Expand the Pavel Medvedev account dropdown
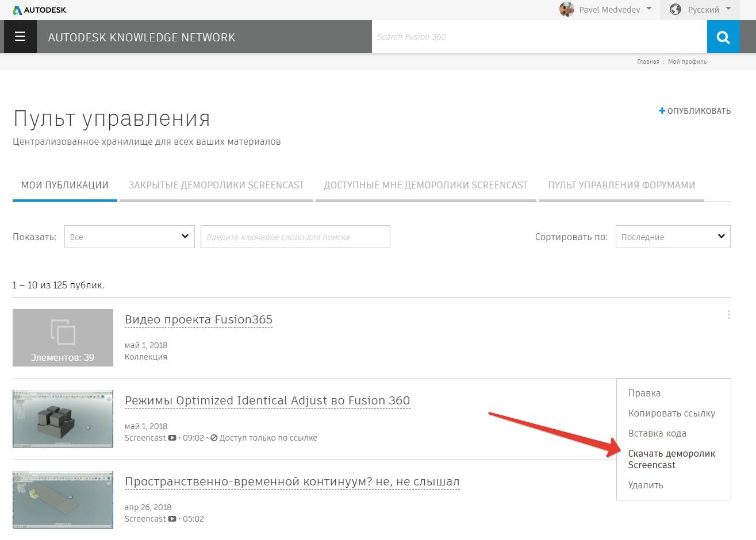 click(649, 9)
